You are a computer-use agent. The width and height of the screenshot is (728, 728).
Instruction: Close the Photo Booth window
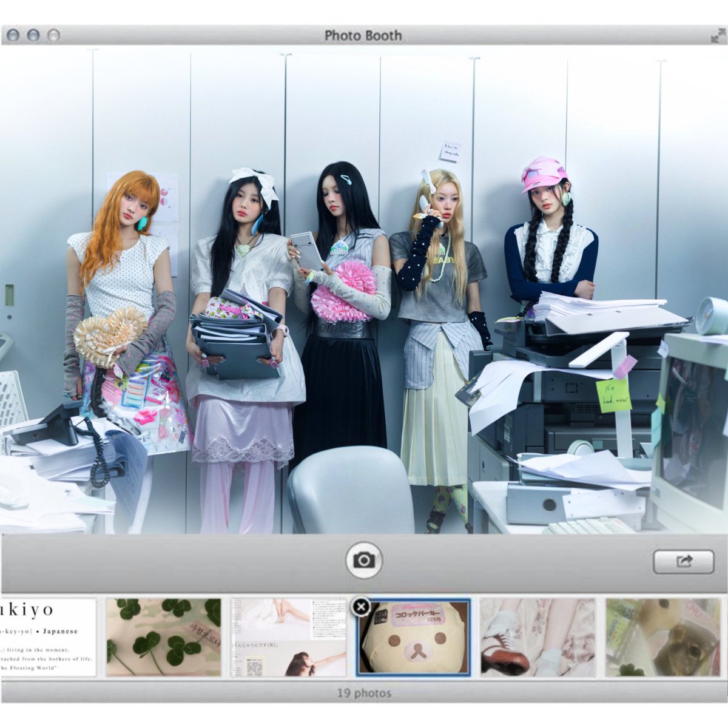tap(13, 35)
